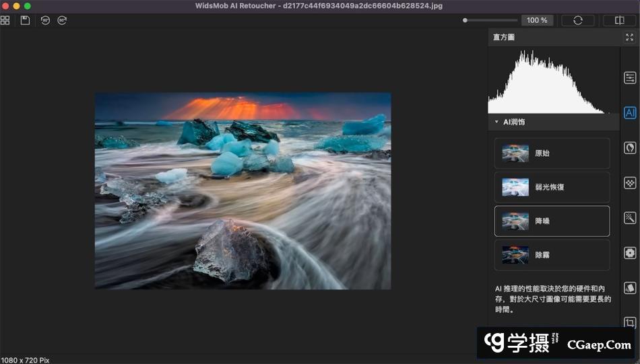
Task: Click the zoom slider in toolbar
Action: [x=490, y=20]
